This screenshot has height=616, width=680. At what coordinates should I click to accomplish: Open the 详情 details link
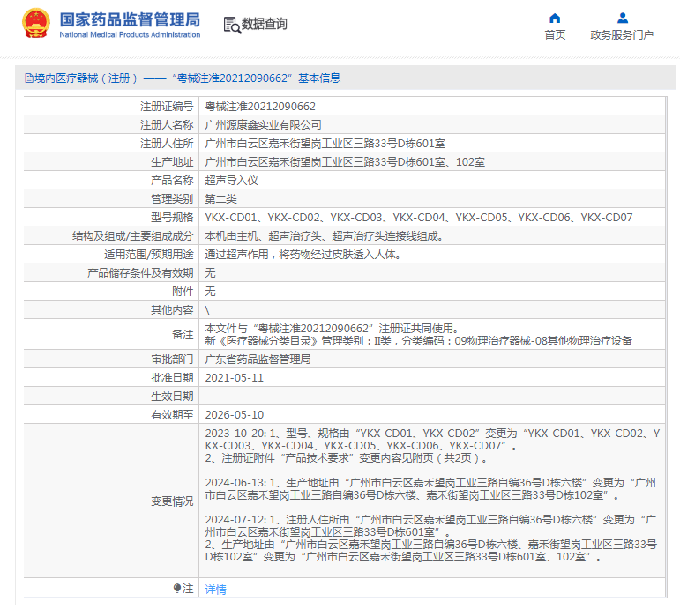(x=215, y=590)
